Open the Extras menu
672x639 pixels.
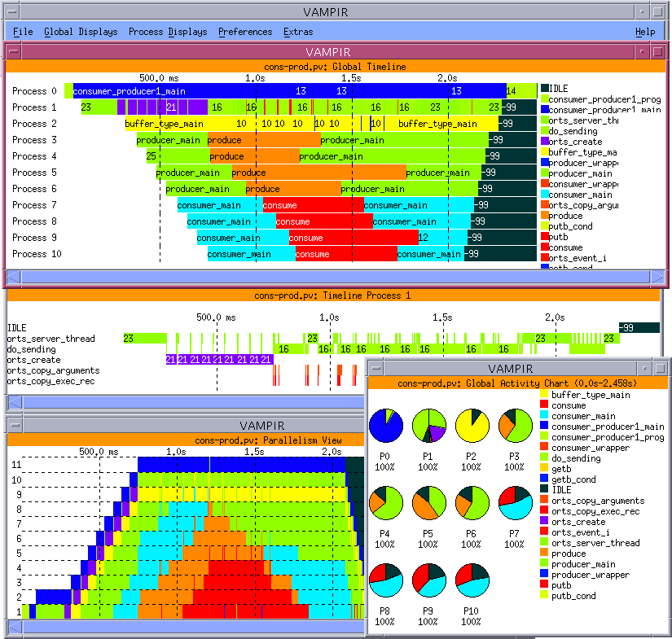click(x=298, y=32)
